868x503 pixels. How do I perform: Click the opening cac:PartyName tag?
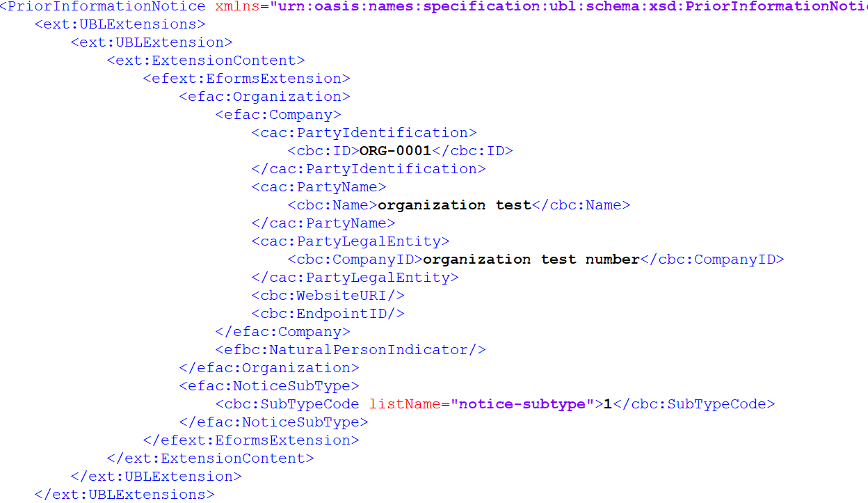[319, 187]
